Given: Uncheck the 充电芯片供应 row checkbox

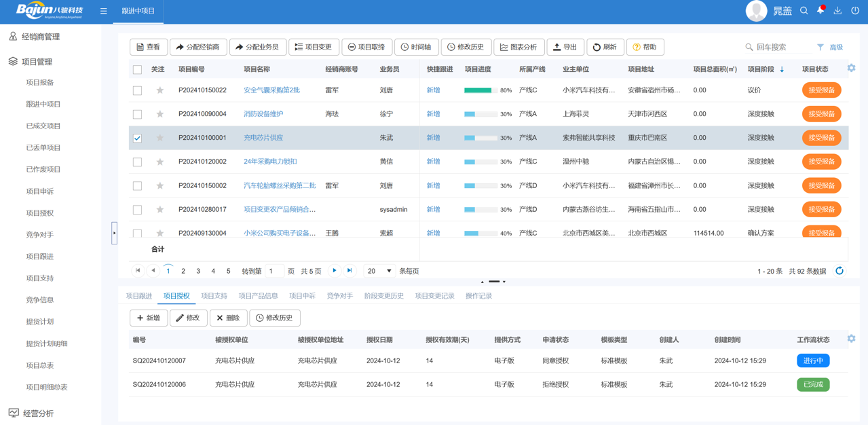Looking at the screenshot, I should coord(136,138).
